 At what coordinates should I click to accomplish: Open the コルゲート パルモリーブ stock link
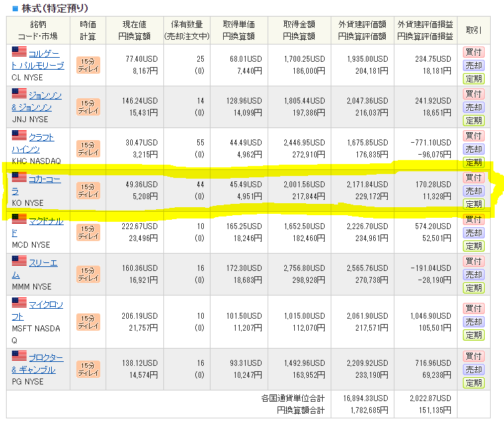pos(38,60)
